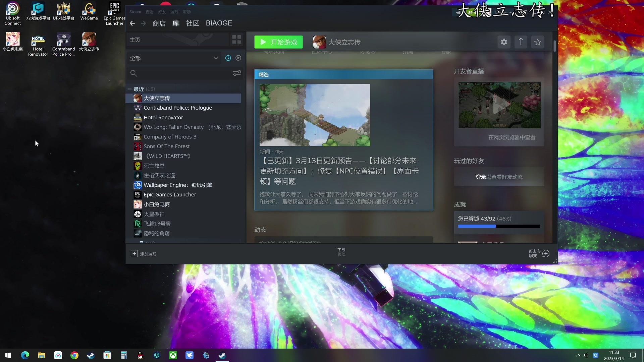The height and width of the screenshot is (362, 644).
Task: Select 霍格沃茨之遗 in library list
Action: click(183, 175)
